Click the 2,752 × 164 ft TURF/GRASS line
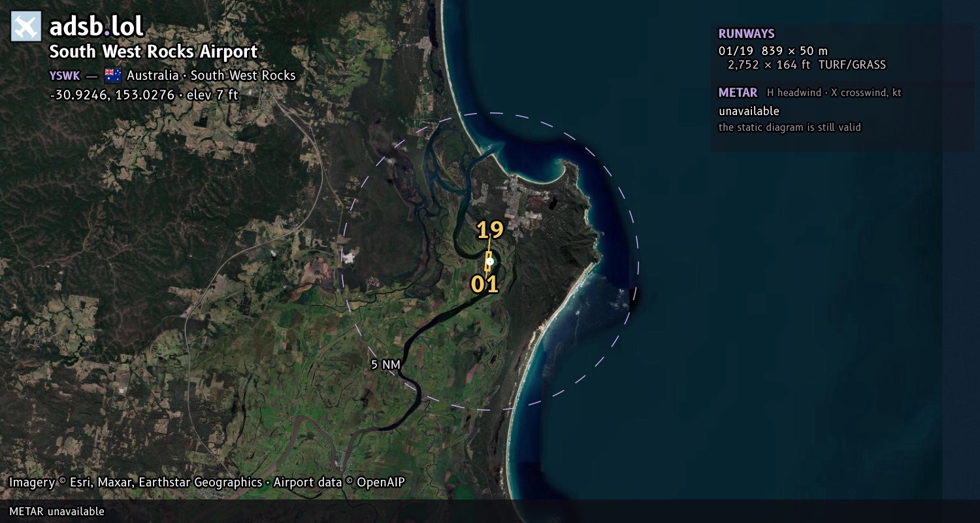The height and width of the screenshot is (523, 980). [807, 65]
